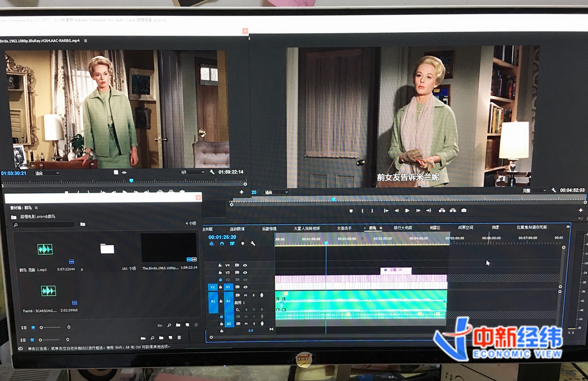This screenshot has height=381, width=588.
Task: Click the timeline timecode 00:01:25:20
Action: (222, 237)
